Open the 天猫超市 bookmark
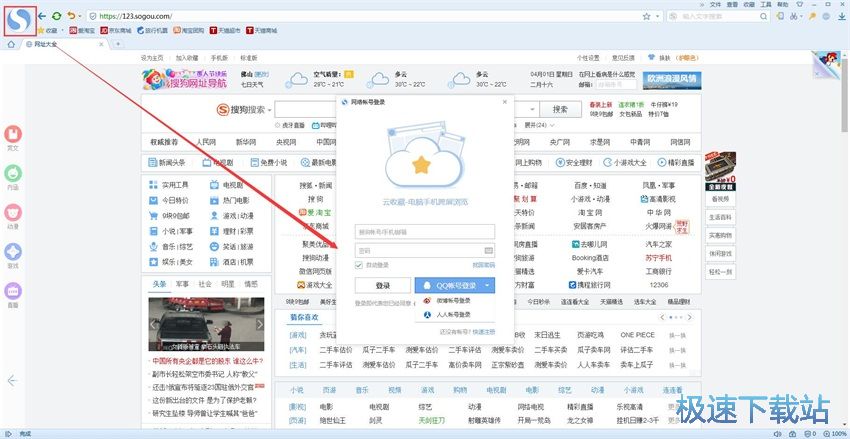Viewport: 850px width, 439px height. [226, 31]
